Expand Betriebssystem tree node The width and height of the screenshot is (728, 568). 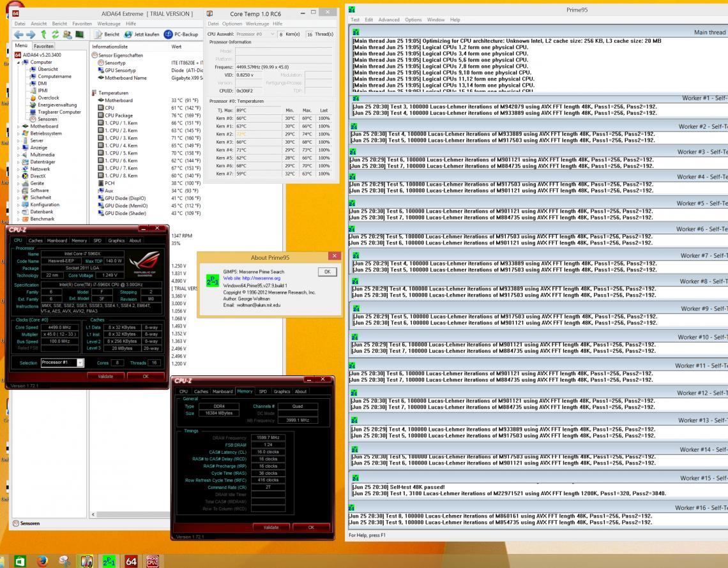coord(19,133)
